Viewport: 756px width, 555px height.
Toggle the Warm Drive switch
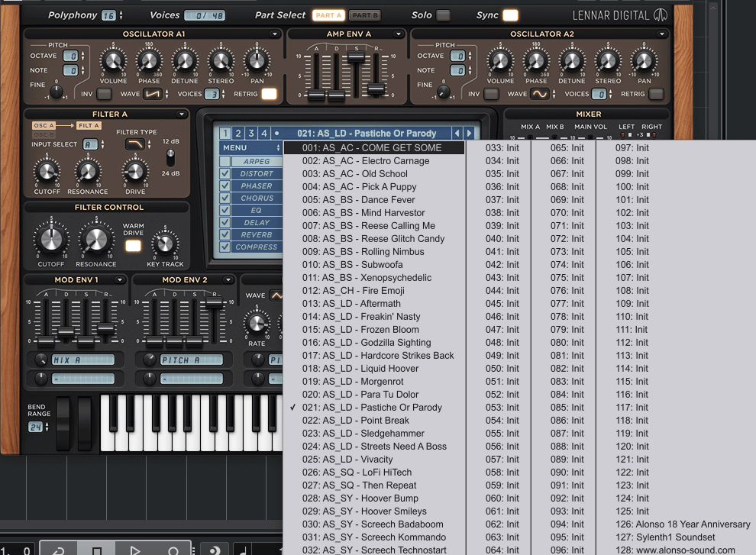pyautogui.click(x=133, y=246)
